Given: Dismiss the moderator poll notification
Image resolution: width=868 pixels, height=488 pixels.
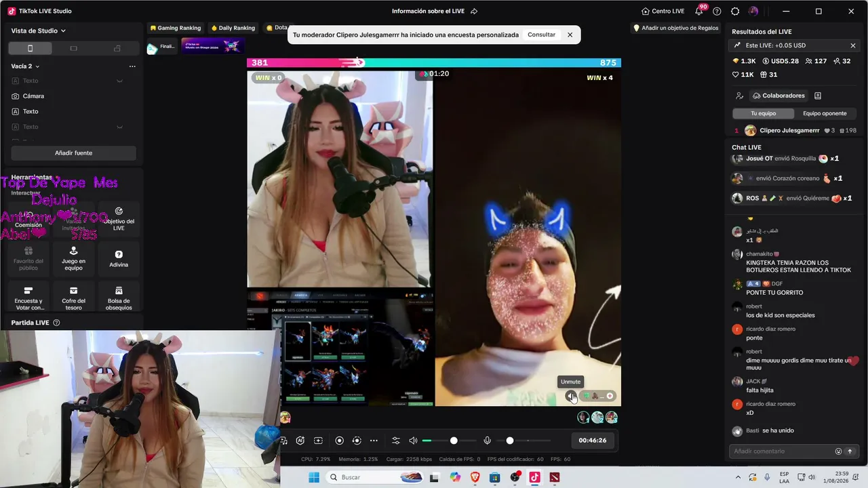Looking at the screenshot, I should click(x=570, y=35).
